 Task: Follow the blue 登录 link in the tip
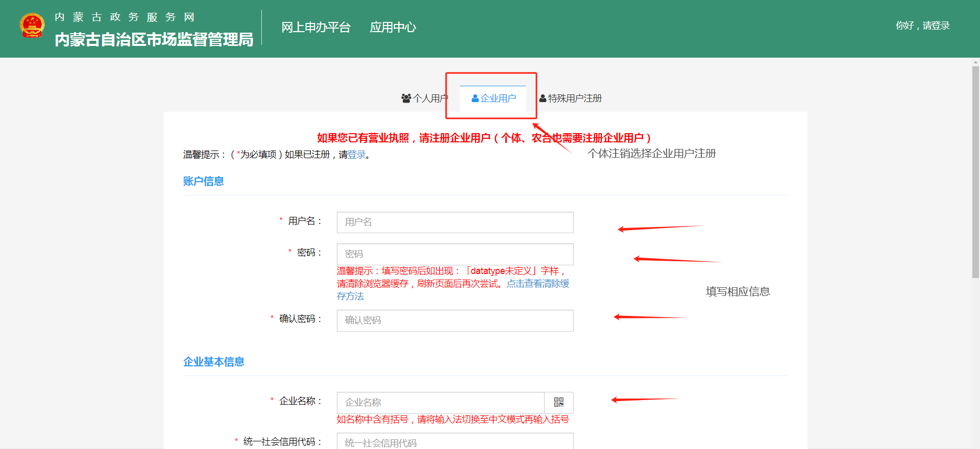(357, 155)
